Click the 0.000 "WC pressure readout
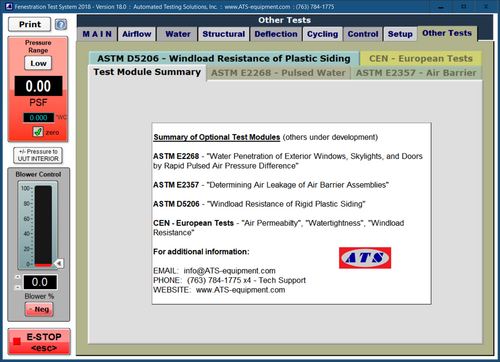Screen dimensions: 500x362 click(38, 118)
